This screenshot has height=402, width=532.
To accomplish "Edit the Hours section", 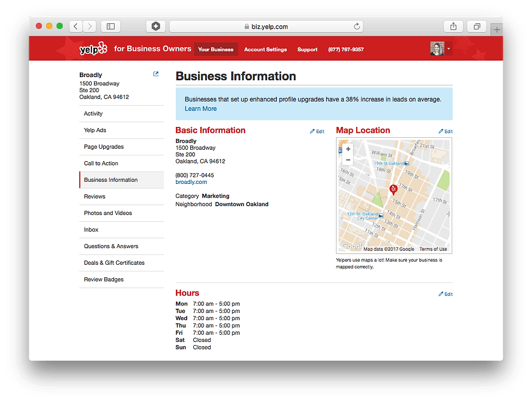I will tap(445, 294).
